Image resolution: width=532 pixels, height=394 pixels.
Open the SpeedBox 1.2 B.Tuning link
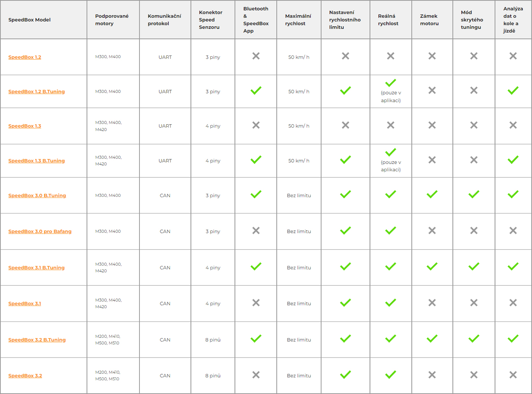[x=36, y=92]
